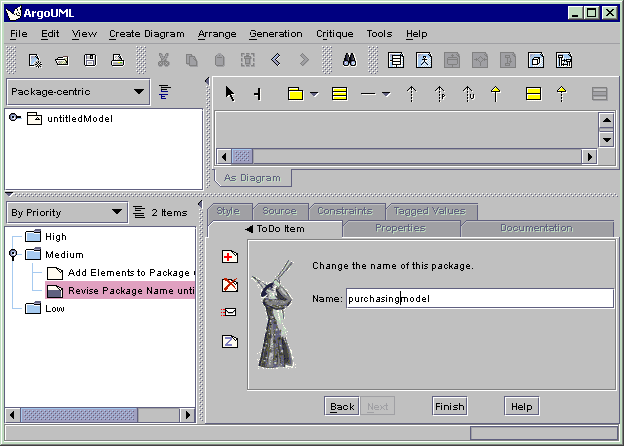
Task: Click the Print diagram icon
Action: [x=117, y=60]
